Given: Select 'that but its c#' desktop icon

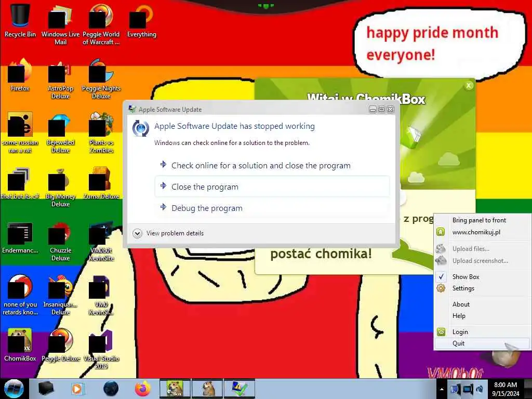Looking at the screenshot, I should tap(20, 183).
